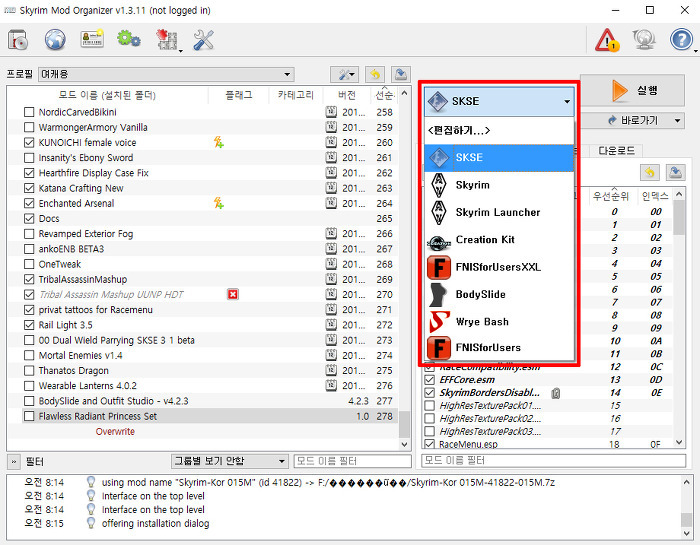Click the restore backup arrow above mod list
The image size is (700, 545).
[375, 74]
